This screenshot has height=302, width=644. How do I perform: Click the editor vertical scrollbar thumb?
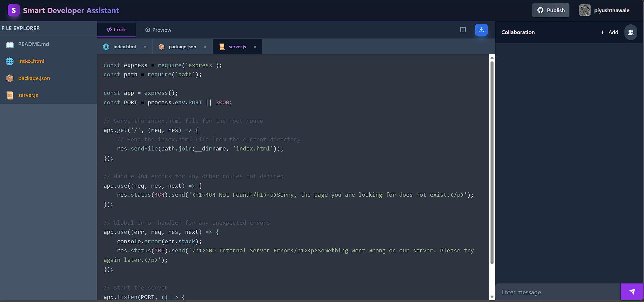492,163
